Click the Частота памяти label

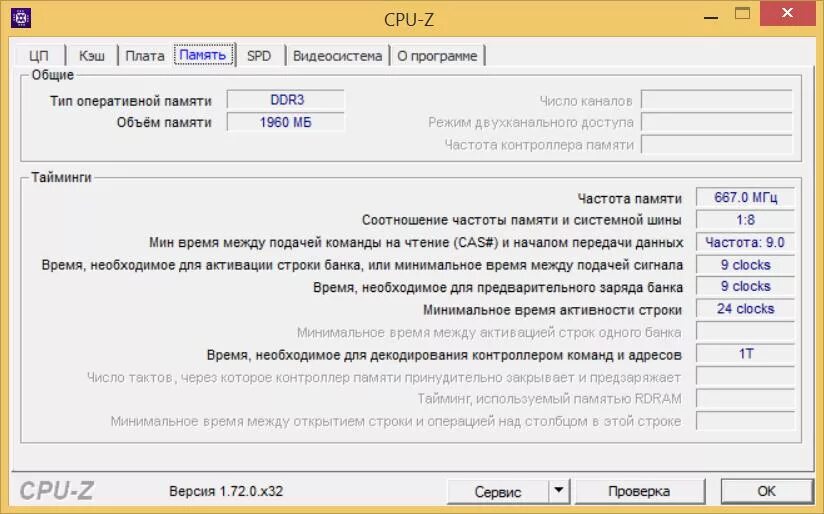[630, 199]
